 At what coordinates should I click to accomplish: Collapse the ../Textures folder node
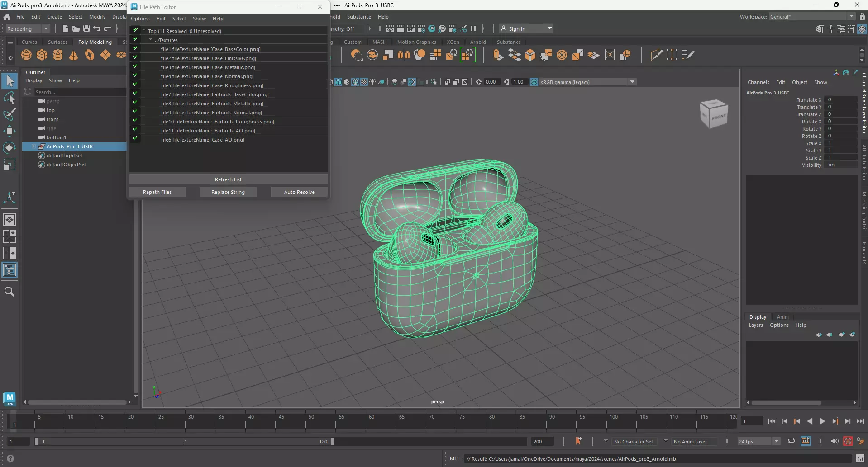click(x=151, y=40)
